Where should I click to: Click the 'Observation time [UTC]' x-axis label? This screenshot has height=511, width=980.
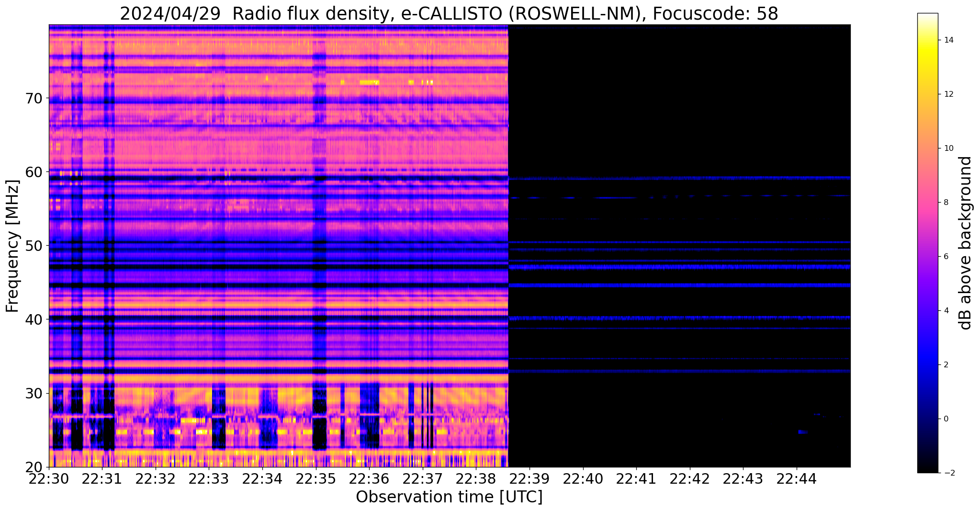(449, 497)
